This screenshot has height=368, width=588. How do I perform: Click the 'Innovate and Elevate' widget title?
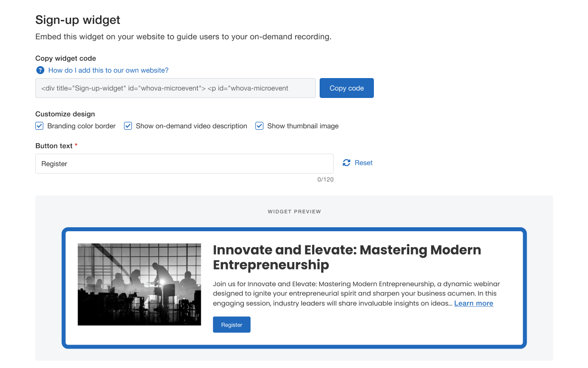347,257
